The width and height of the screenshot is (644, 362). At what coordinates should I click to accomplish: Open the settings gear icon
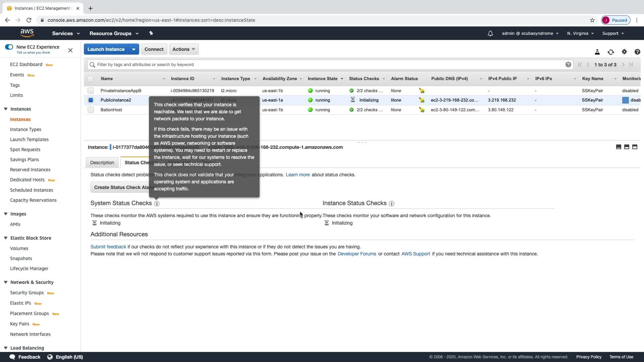pos(624,52)
